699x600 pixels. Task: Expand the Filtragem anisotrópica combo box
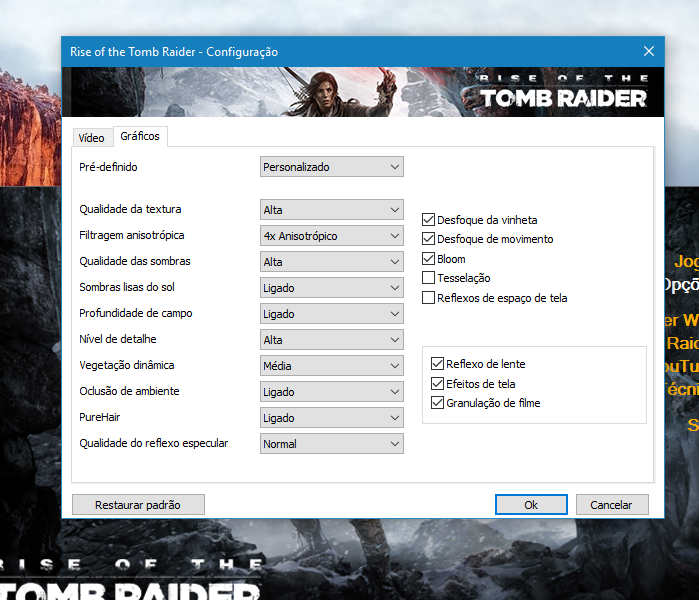point(332,236)
